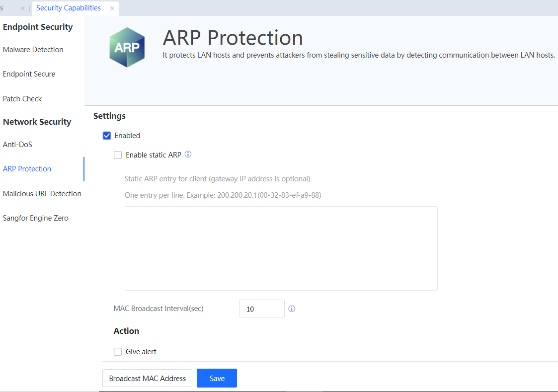The image size is (558, 392).
Task: Open the Anti-DoS settings page
Action: click(x=17, y=145)
